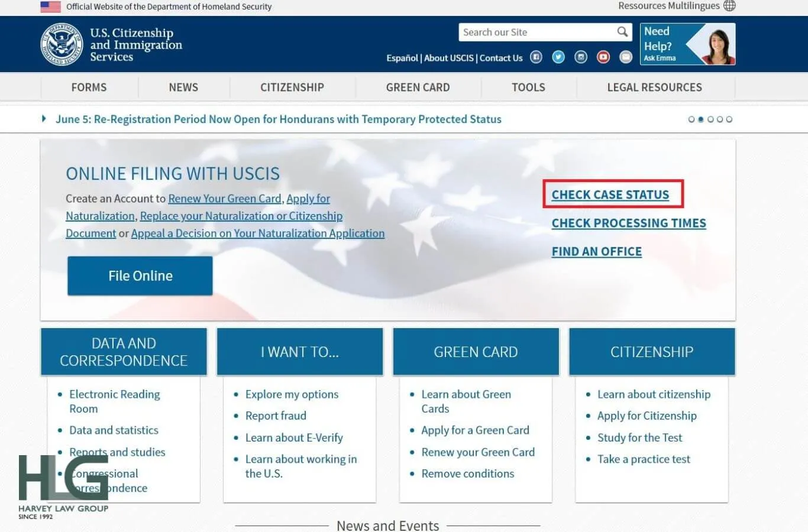Select the first carousel dot indicator

(x=691, y=119)
